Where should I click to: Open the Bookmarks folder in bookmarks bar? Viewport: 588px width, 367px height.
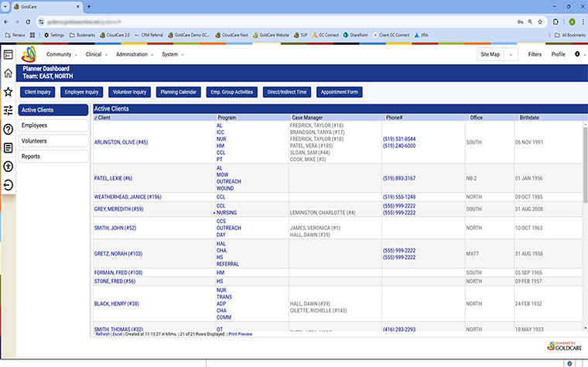tap(82, 35)
